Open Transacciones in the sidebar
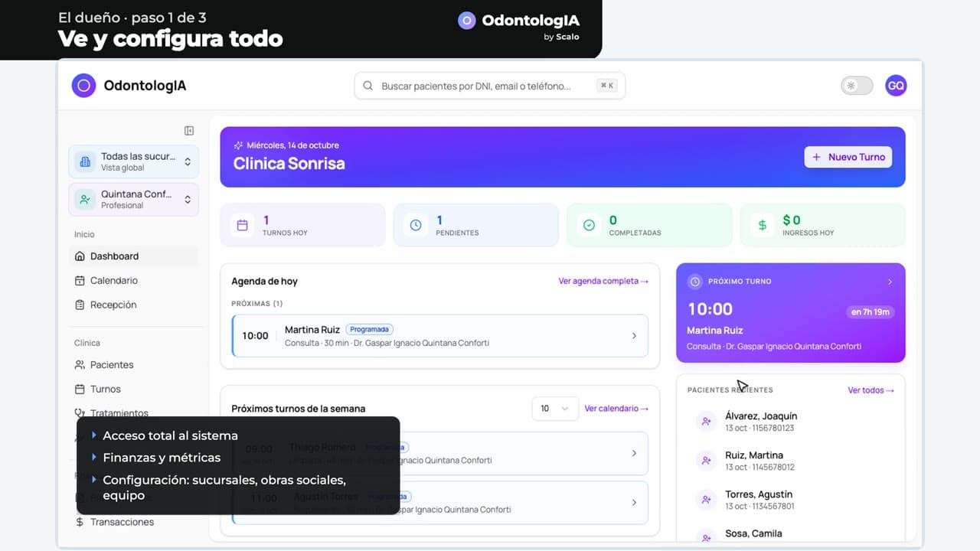The image size is (980, 551). pyautogui.click(x=133, y=522)
